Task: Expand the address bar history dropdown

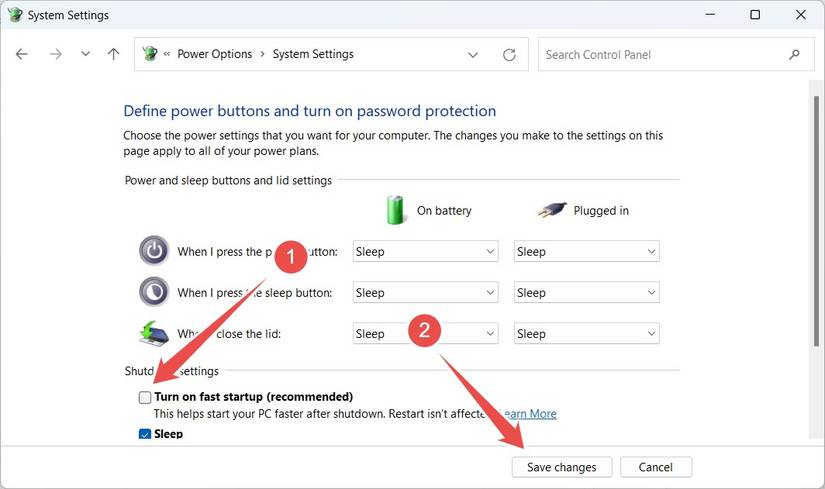Action: point(473,54)
